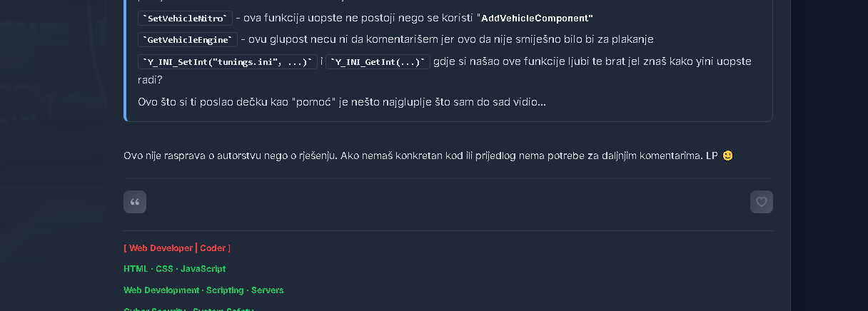Image resolution: width=868 pixels, height=311 pixels.
Task: Click the GetVehicleEngine inline code snippet
Action: click(x=188, y=39)
